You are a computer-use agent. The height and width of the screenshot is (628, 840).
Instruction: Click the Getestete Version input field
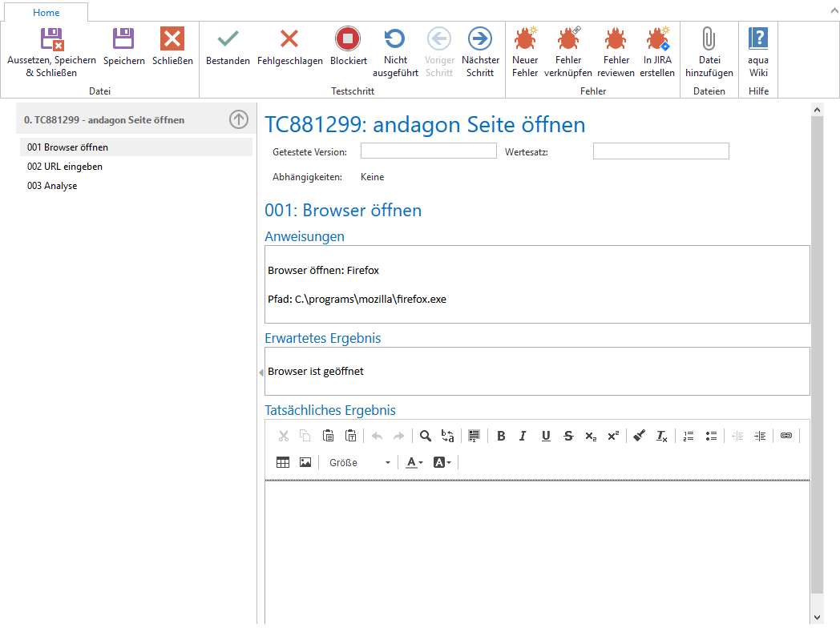(428, 151)
